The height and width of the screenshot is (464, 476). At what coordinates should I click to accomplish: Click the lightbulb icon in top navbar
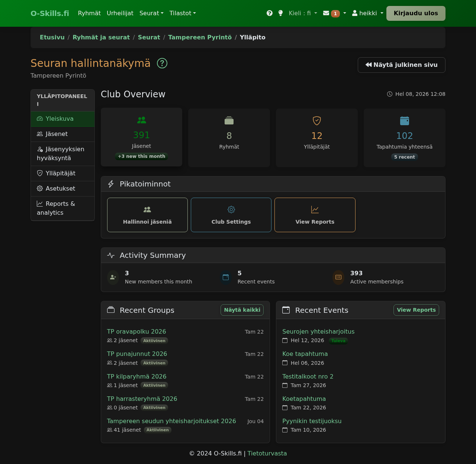(x=280, y=13)
